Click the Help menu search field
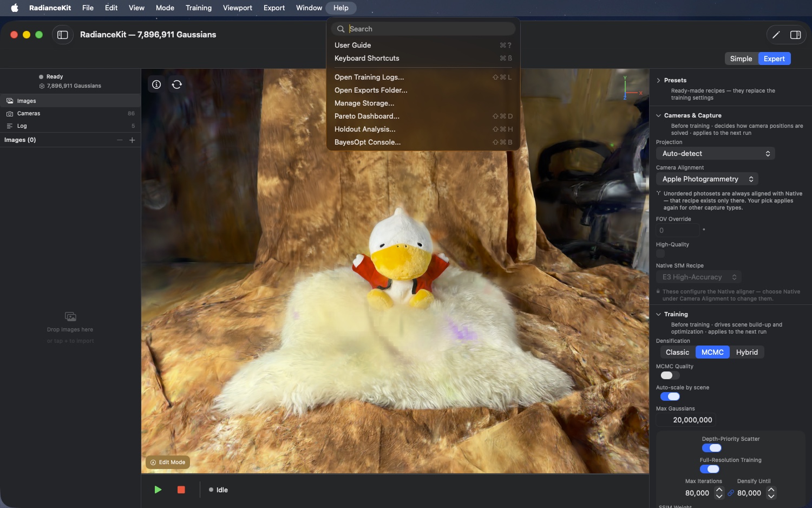The width and height of the screenshot is (812, 508). [423, 29]
